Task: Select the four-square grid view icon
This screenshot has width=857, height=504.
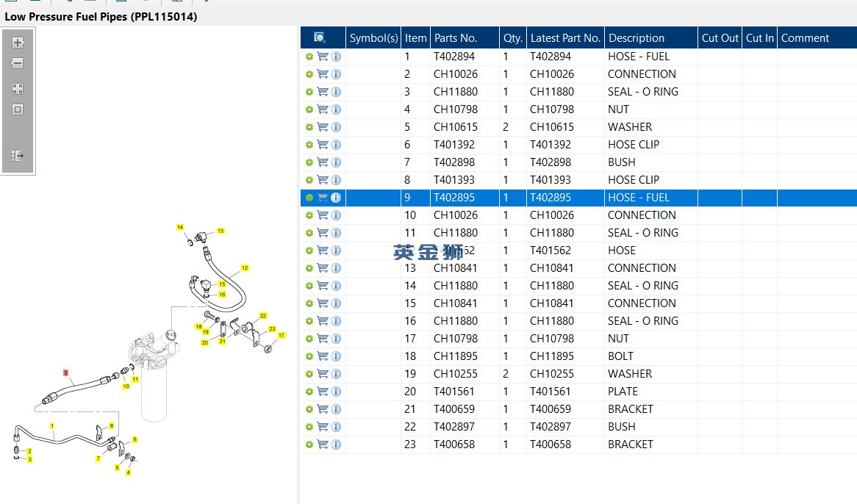Action: pyautogui.click(x=18, y=89)
